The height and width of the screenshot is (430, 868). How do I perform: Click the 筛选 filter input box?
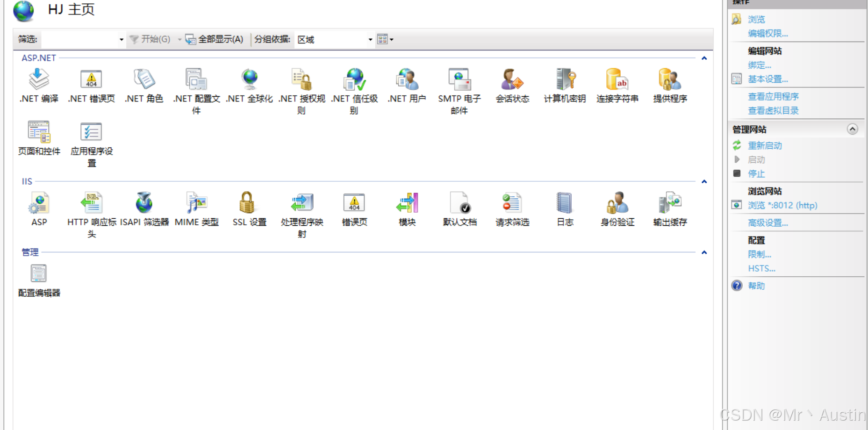tap(79, 39)
